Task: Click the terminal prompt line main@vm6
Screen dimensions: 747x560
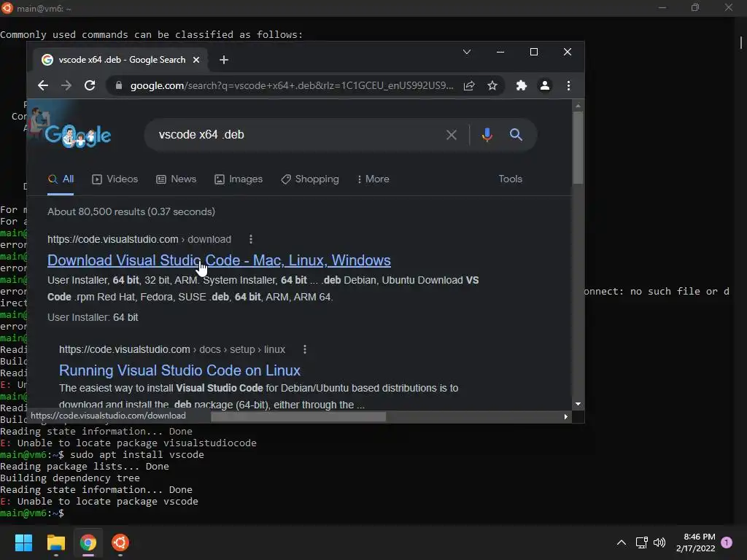Action: (x=32, y=513)
